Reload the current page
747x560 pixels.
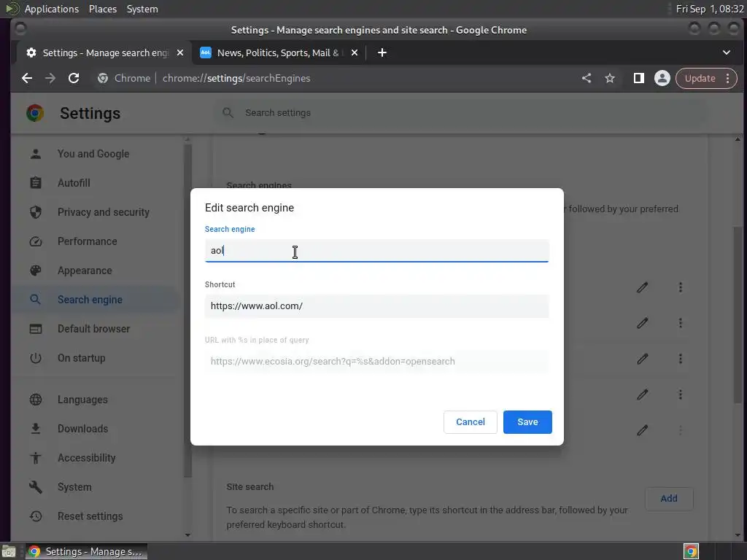click(74, 78)
